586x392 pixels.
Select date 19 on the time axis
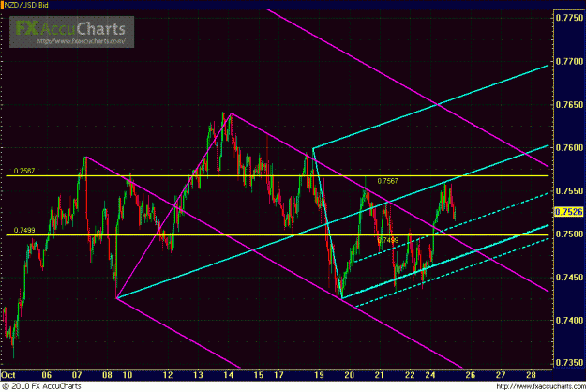pyautogui.click(x=319, y=375)
